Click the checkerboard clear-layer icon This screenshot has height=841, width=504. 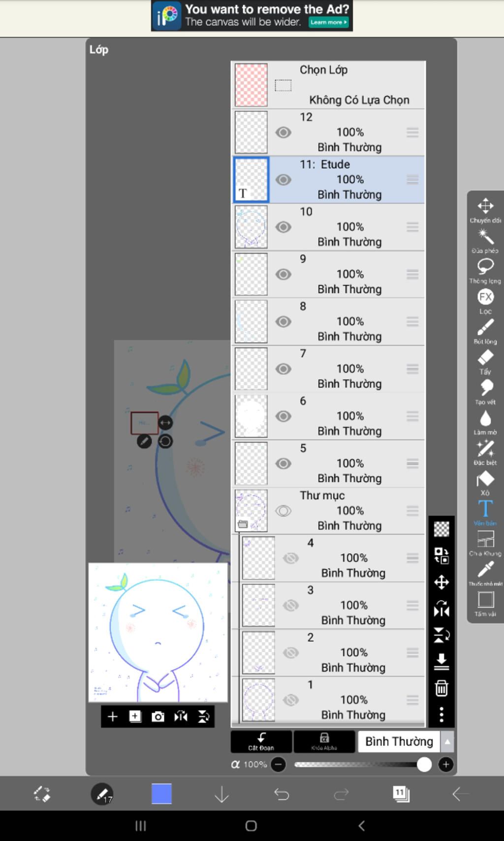click(441, 529)
